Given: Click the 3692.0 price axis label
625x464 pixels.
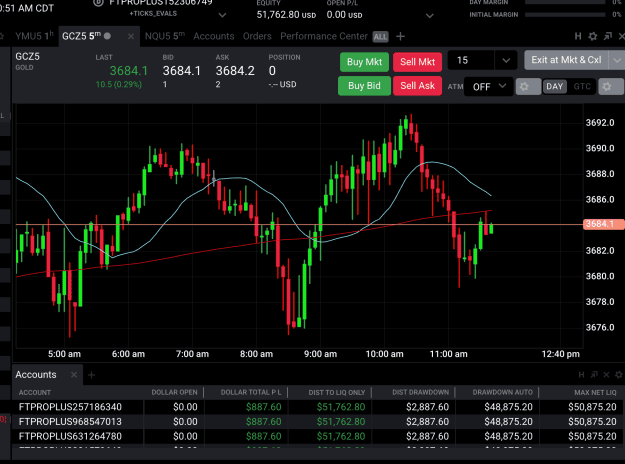Looking at the screenshot, I should click(600, 123).
